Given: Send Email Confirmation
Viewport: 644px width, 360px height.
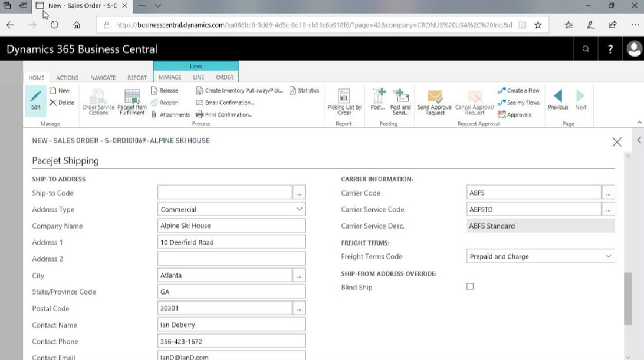Looking at the screenshot, I should pyautogui.click(x=225, y=103).
